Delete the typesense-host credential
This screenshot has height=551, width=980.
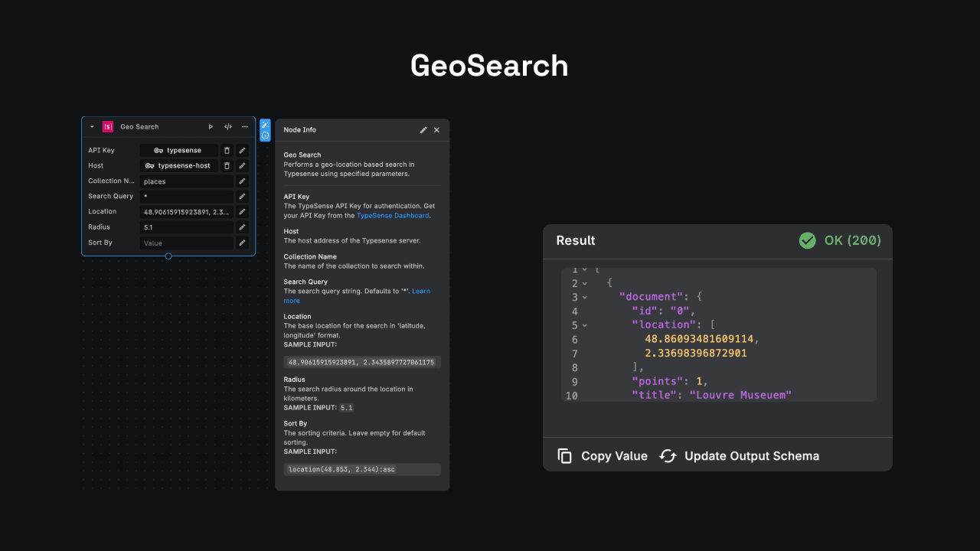click(227, 166)
